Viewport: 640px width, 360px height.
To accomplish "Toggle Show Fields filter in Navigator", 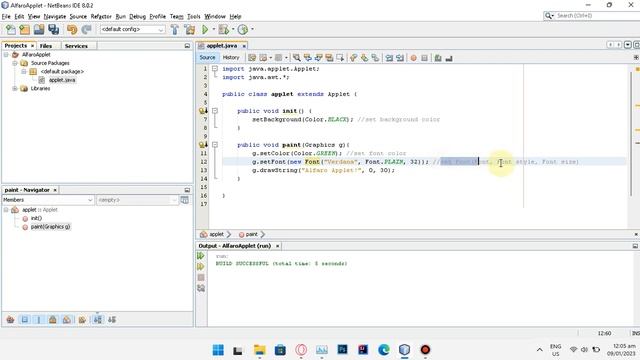I will [24, 320].
